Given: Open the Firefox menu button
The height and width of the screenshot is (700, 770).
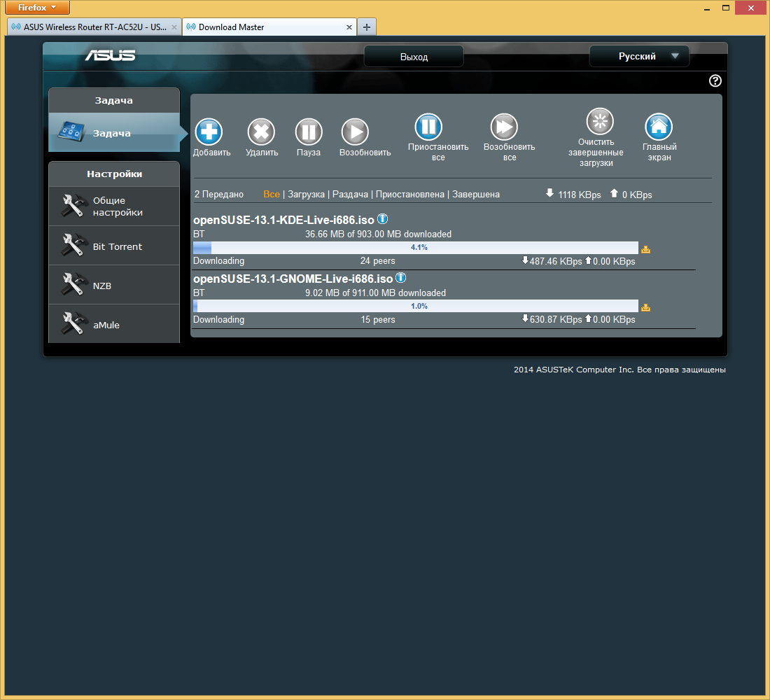Looking at the screenshot, I should 37,8.
